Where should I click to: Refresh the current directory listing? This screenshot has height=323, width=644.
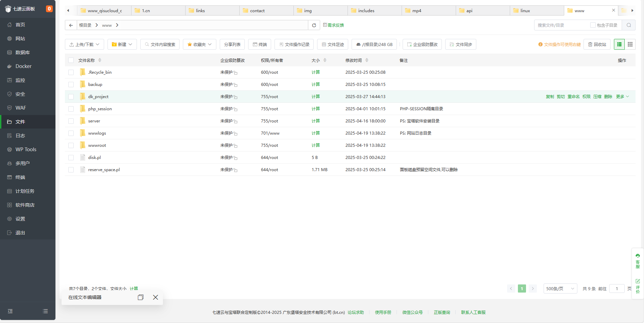(314, 25)
